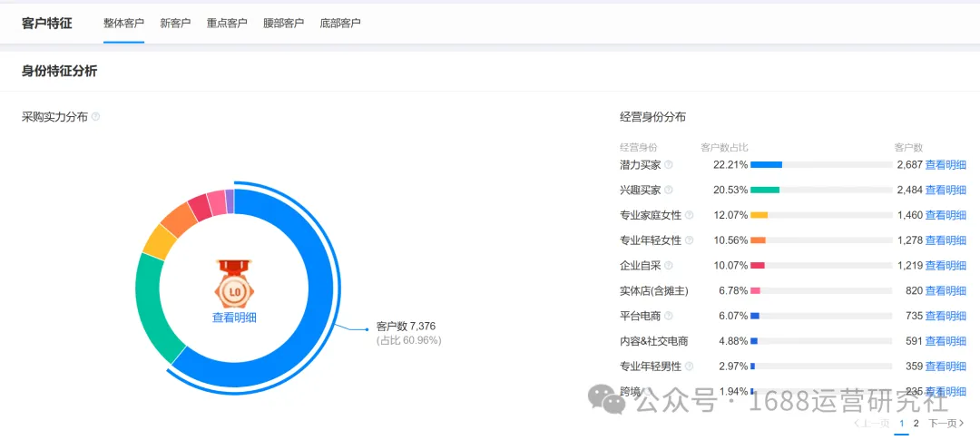
Task: Click help icon beside 采购实力分布
Action: click(96, 117)
